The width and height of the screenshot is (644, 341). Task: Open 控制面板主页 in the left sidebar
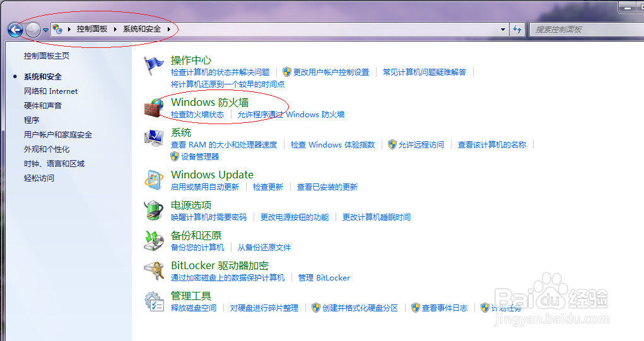pyautogui.click(x=47, y=56)
